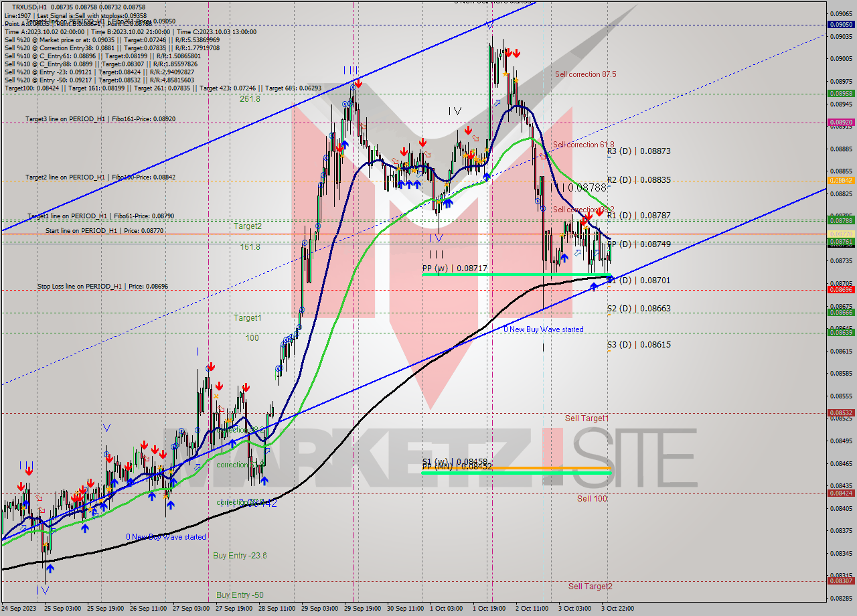Screen dimensions: 857x616
Task: Select the R3 (D) | 0.08873 pivot label
Action: click(639, 151)
